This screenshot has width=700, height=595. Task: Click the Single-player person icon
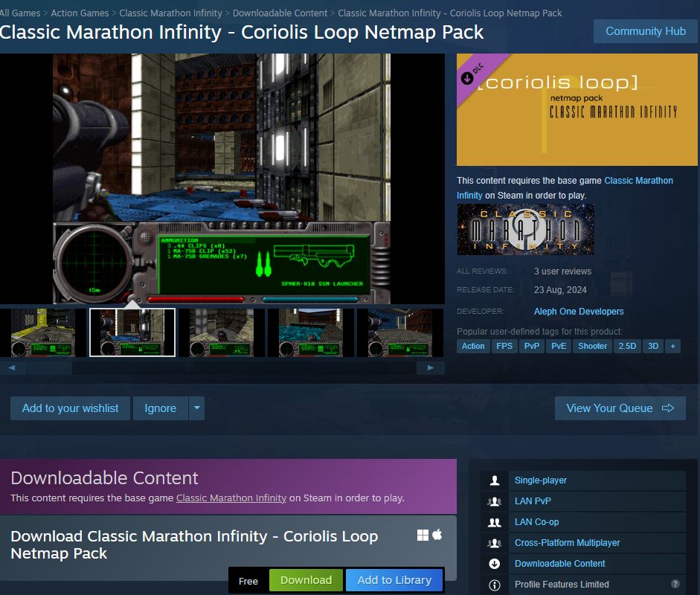coord(494,480)
